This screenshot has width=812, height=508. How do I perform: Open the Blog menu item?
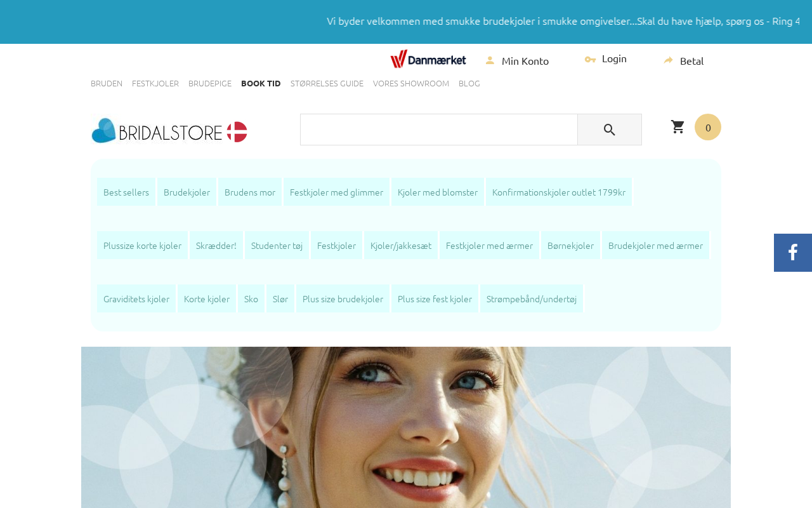coord(469,83)
